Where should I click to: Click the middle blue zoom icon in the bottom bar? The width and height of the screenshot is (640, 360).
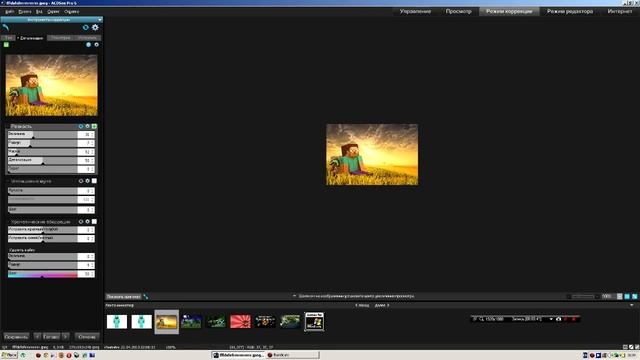[627, 297]
